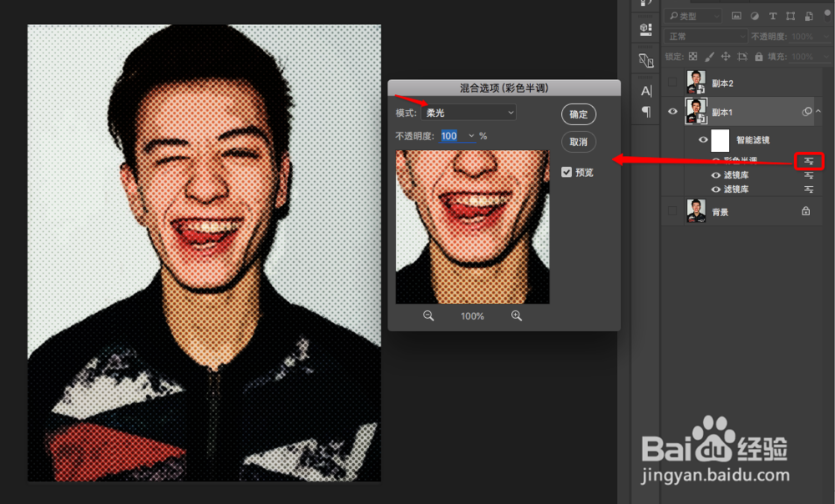Filter layers by type layers T icon
The width and height of the screenshot is (835, 504).
pyautogui.click(x=772, y=17)
